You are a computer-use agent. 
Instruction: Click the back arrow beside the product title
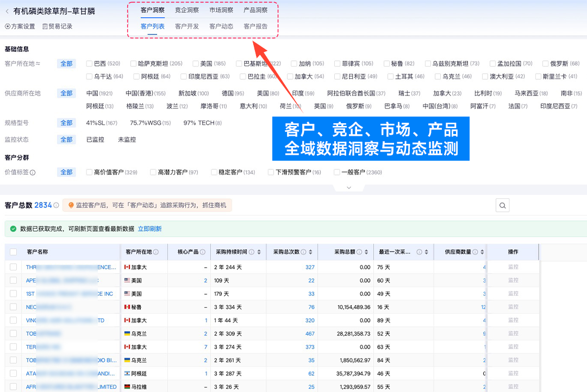(x=7, y=11)
